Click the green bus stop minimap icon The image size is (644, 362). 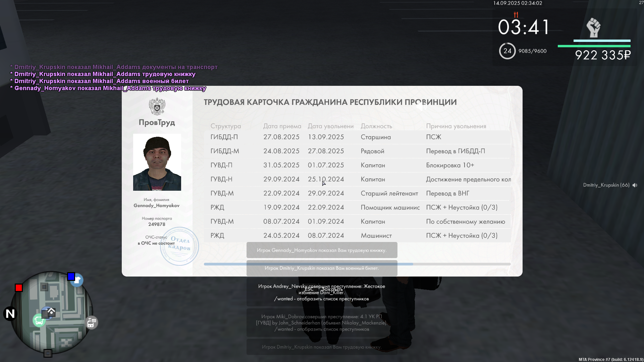[x=39, y=321]
